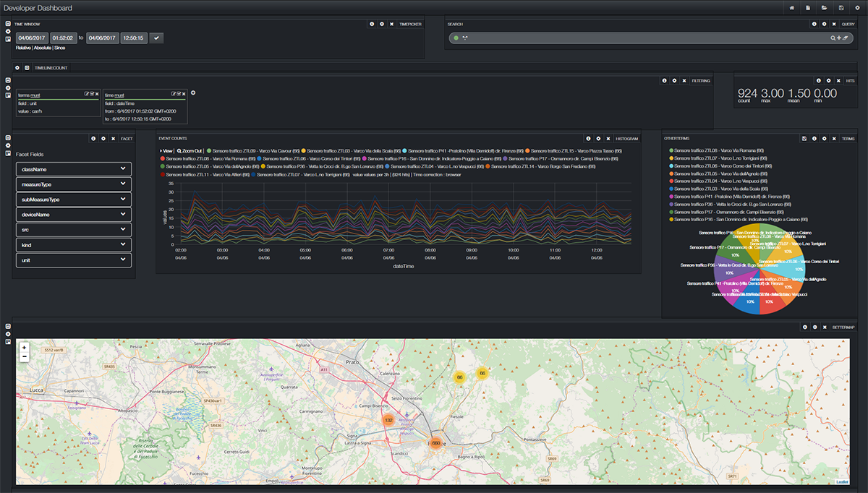Toggle the green query status dot in search

(x=456, y=38)
